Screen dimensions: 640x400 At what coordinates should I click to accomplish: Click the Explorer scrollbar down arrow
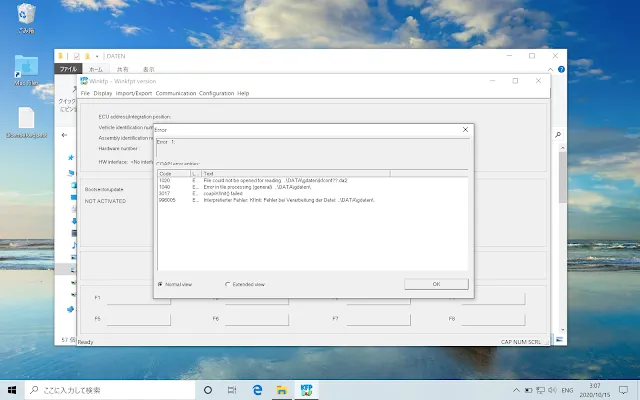562,330
